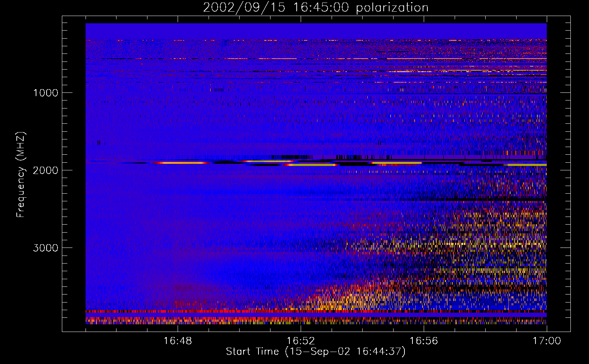Click the 16:48 time axis label
Screen dimensions: 589x364
click(x=178, y=341)
